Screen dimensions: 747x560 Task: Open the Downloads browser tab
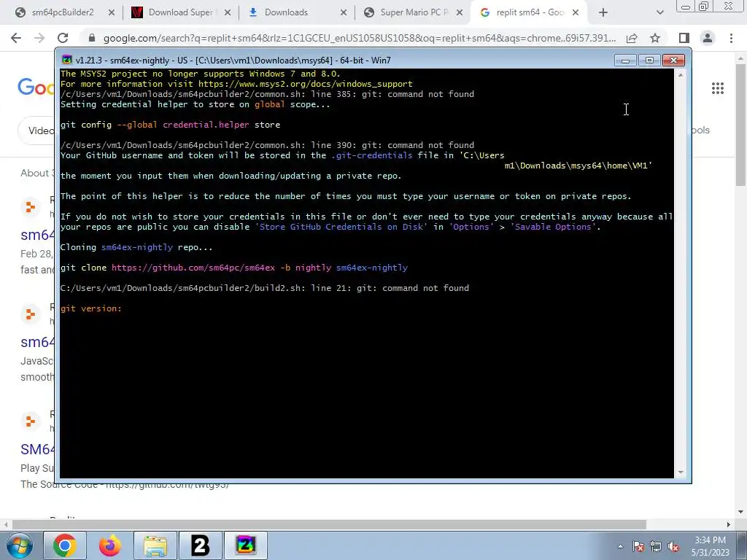pos(286,12)
